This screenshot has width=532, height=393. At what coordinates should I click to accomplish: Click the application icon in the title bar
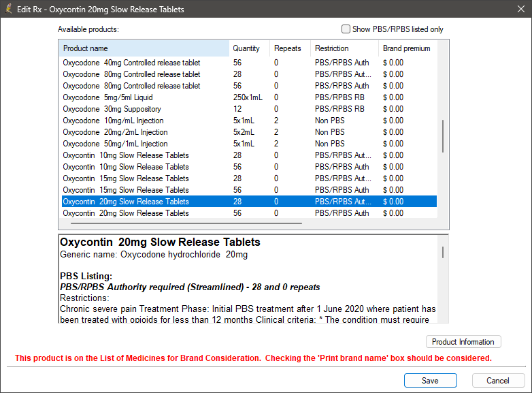(9, 9)
